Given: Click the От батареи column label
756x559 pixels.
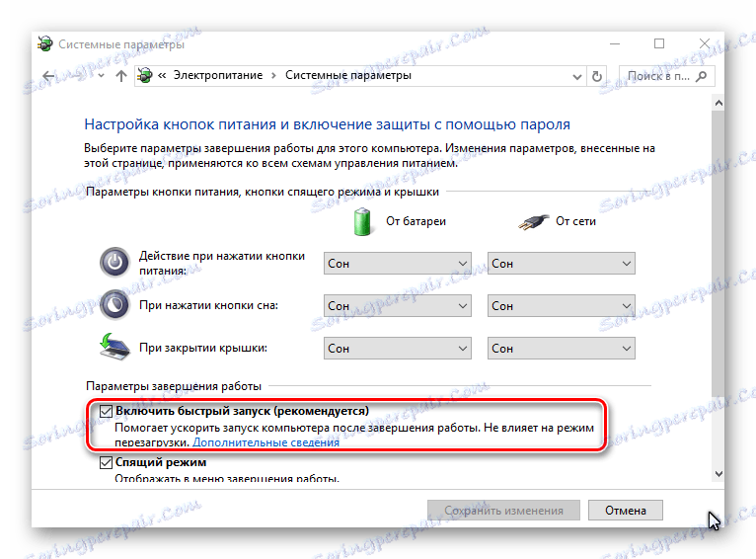Looking at the screenshot, I should coord(416,221).
